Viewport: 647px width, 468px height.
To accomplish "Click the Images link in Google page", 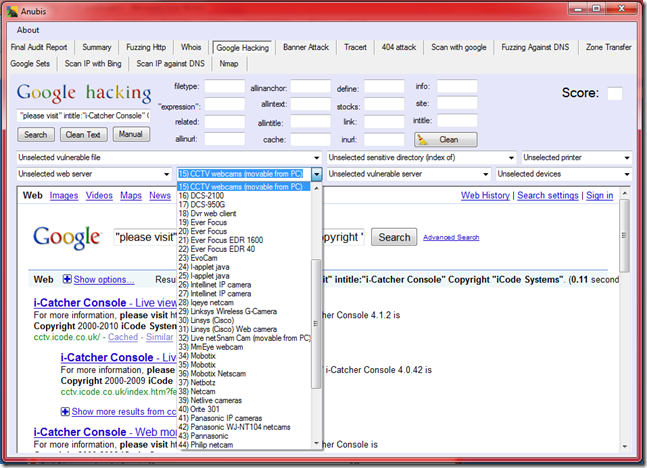I will [64, 195].
